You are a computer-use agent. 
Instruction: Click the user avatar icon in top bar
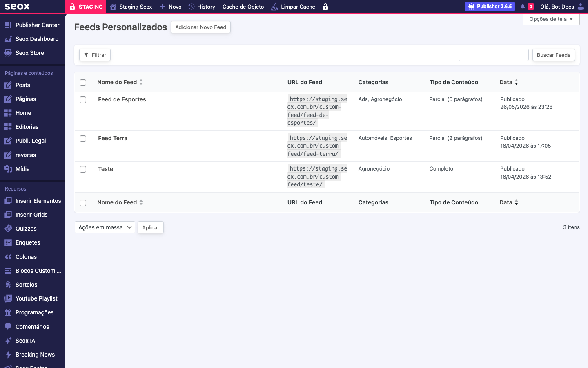point(581,7)
